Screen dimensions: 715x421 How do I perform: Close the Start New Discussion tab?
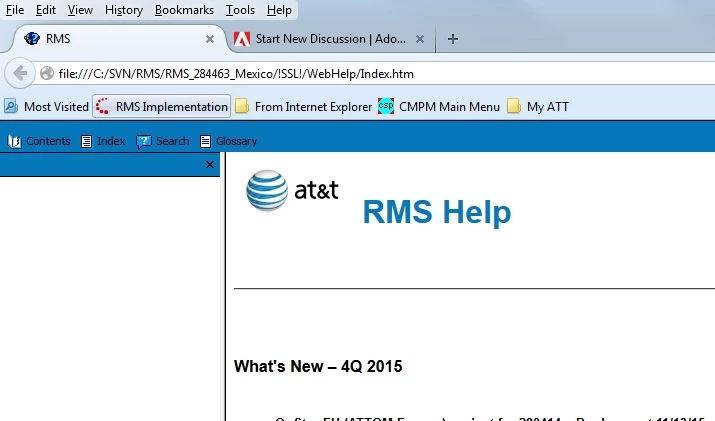(x=420, y=39)
